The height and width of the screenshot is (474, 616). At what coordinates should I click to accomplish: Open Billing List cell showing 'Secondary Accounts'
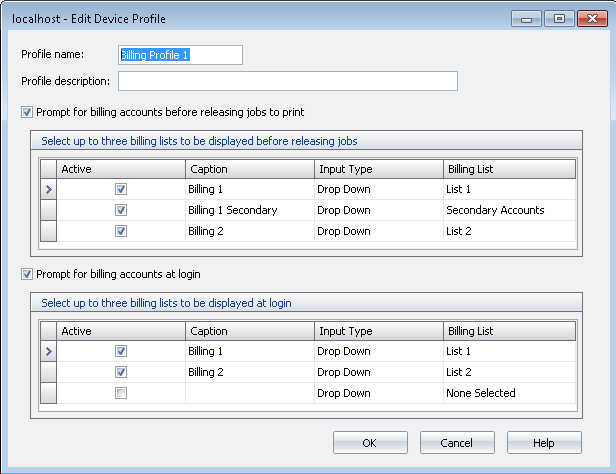click(508, 210)
